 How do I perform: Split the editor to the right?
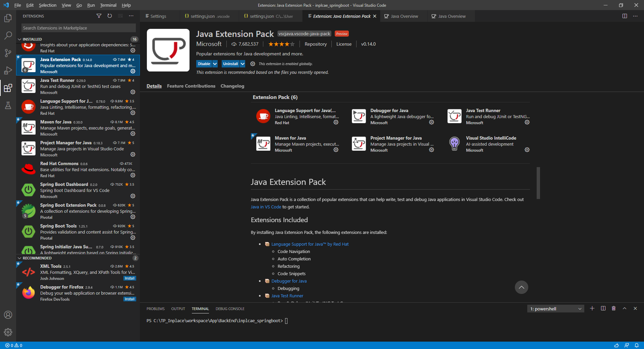pyautogui.click(x=625, y=16)
